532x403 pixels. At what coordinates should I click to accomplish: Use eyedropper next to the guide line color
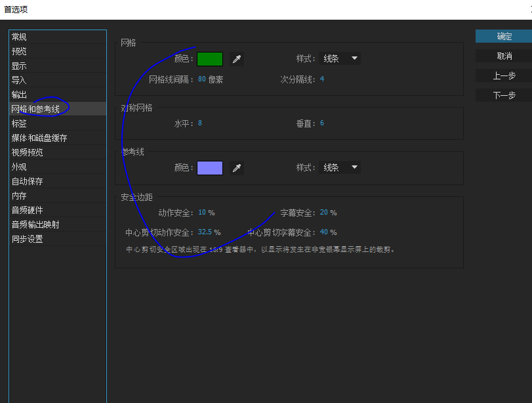pyautogui.click(x=236, y=167)
